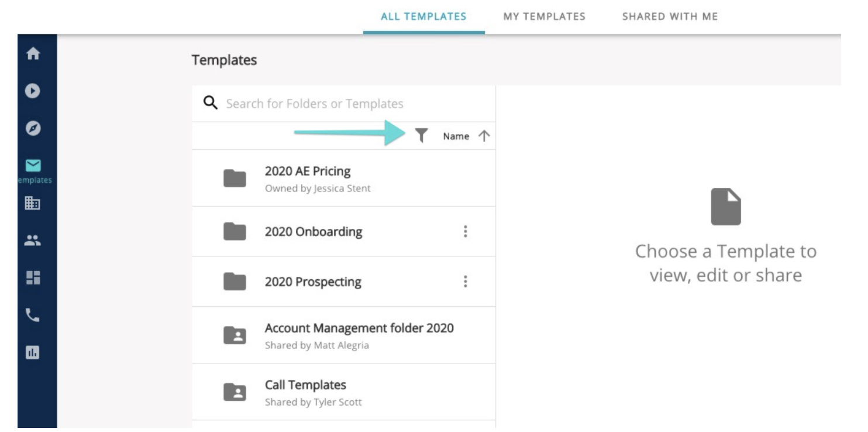Click the Search for Folders or Templates field
The height and width of the screenshot is (432, 868).
coord(343,104)
